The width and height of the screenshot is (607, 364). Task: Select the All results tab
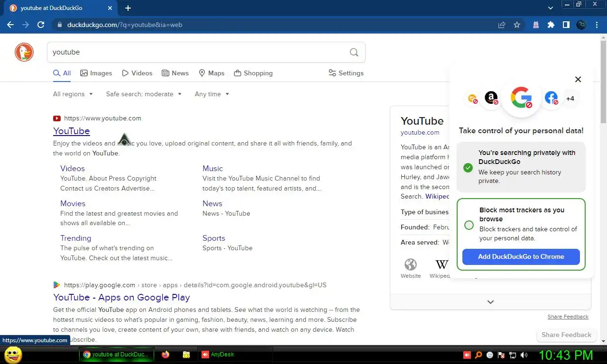click(62, 73)
